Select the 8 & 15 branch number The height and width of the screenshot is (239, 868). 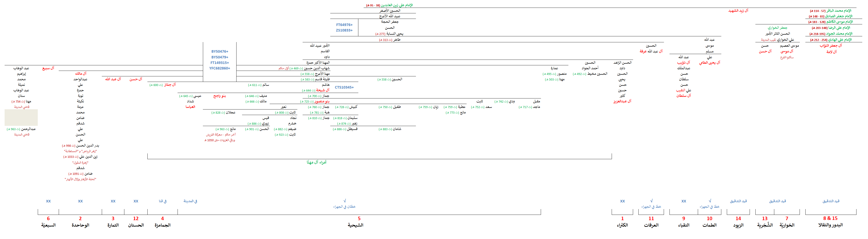830,219
